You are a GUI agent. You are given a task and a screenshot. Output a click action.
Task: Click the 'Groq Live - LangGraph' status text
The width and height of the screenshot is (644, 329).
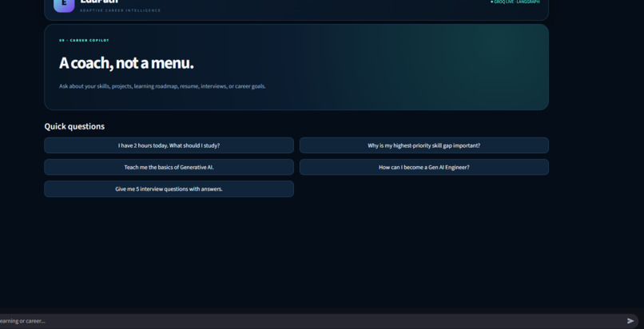[x=515, y=2]
